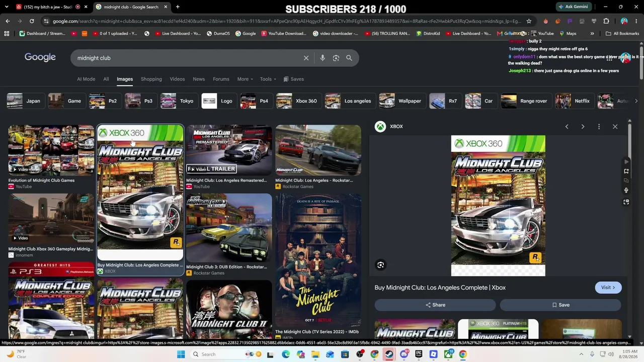The height and width of the screenshot is (362, 644).
Task: Visit the Xbox store page
Action: tap(608, 288)
